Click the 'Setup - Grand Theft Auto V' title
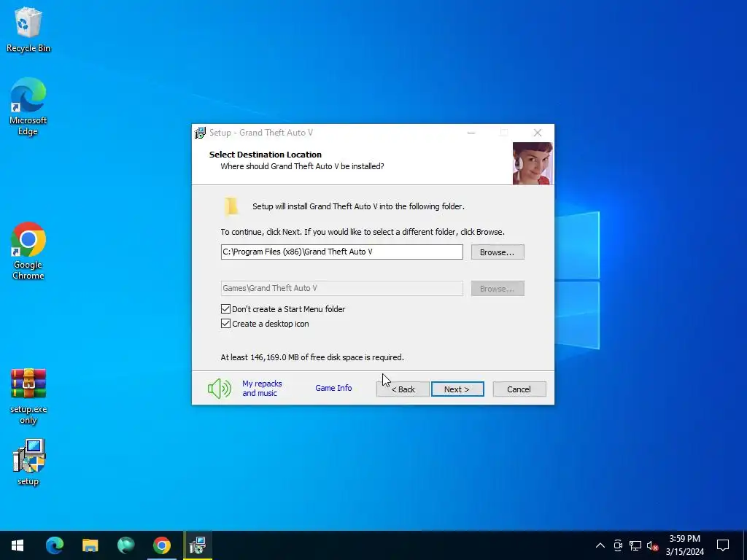Image resolution: width=747 pixels, height=560 pixels. pos(261,133)
